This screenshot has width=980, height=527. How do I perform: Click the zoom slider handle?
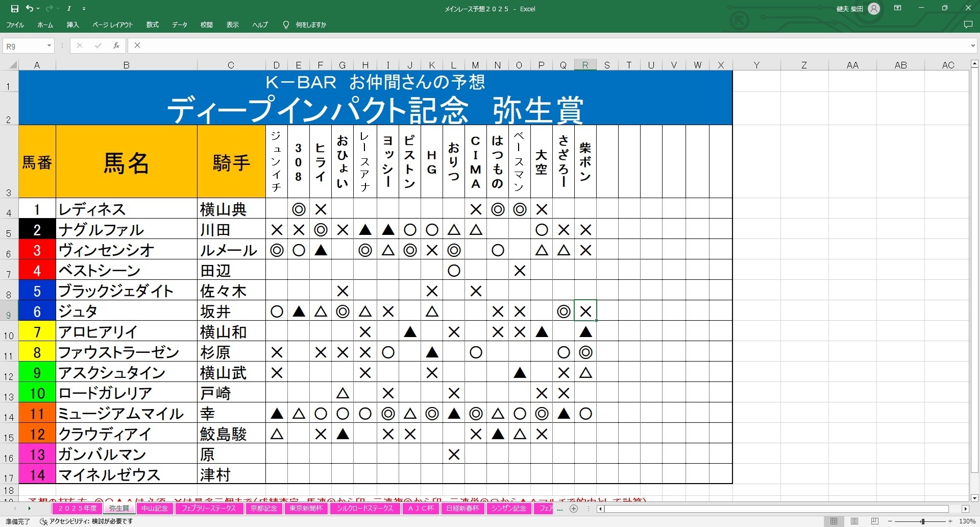923,521
